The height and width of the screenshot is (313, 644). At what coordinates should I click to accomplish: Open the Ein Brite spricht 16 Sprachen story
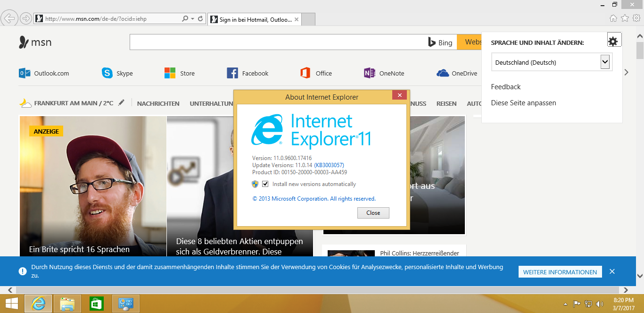[x=79, y=249]
